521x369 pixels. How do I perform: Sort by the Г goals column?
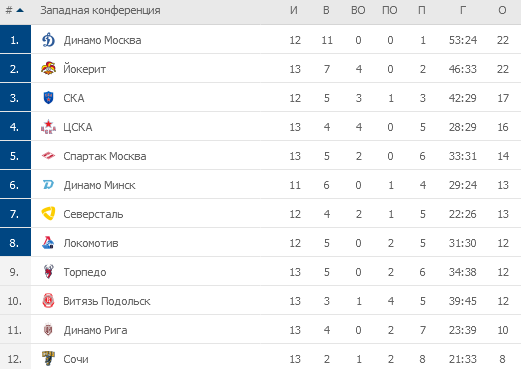[x=463, y=10]
